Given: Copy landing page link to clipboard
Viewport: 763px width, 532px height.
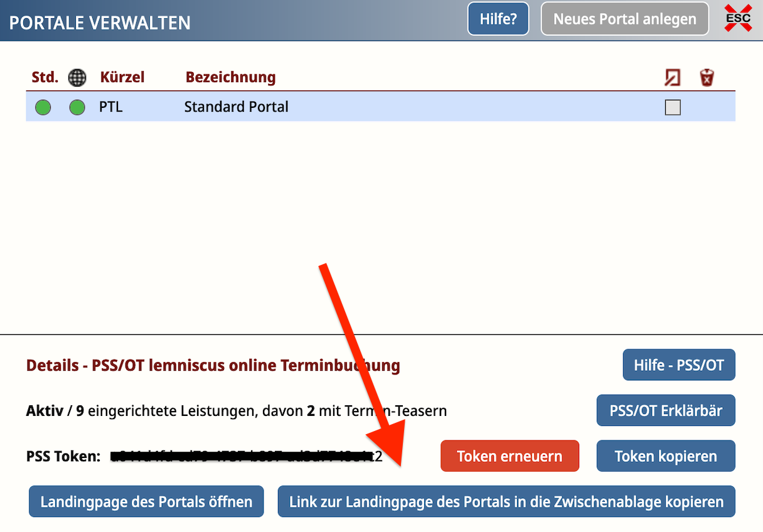Looking at the screenshot, I should point(506,502).
